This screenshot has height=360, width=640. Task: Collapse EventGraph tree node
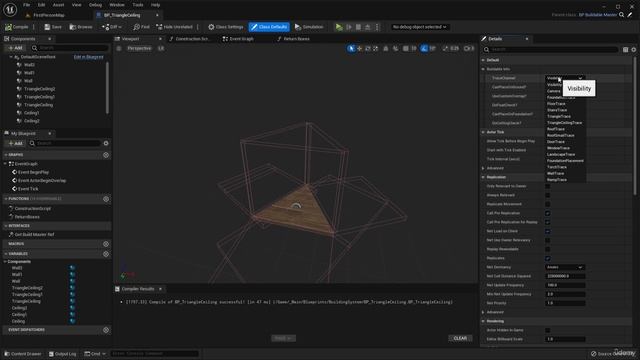tap(6, 164)
